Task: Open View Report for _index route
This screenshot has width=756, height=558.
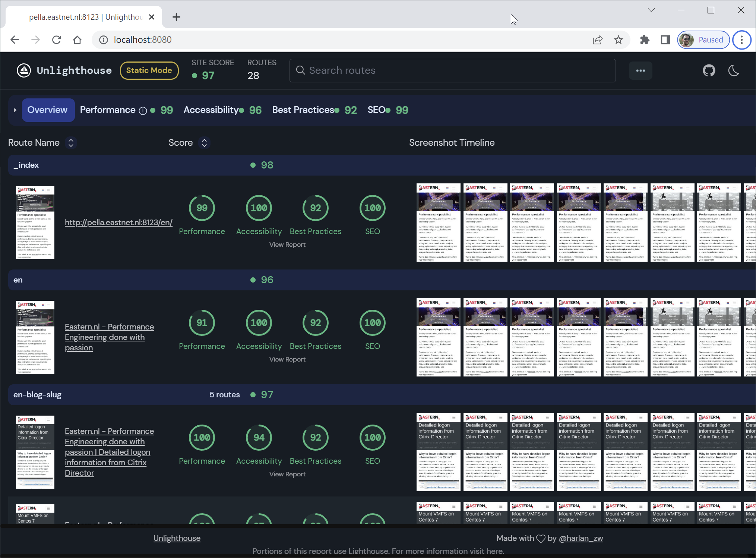Action: [287, 245]
